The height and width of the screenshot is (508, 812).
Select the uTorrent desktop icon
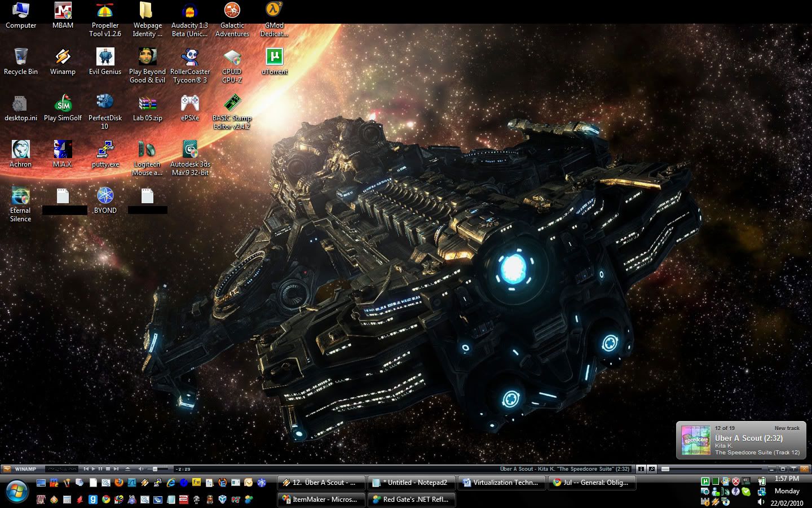pyautogui.click(x=274, y=62)
